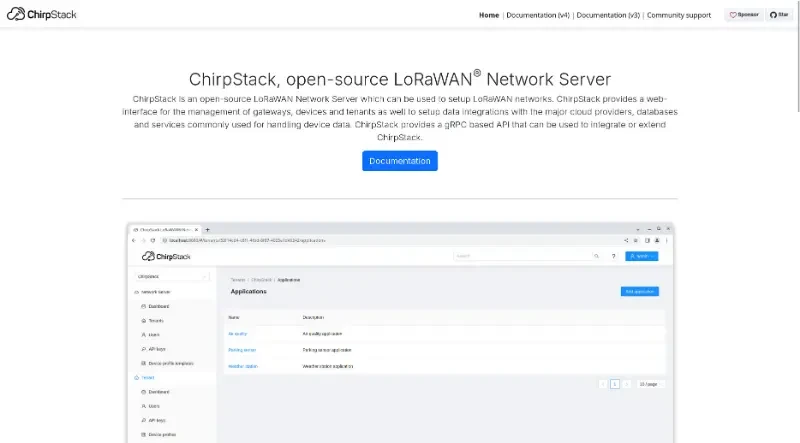Click the Add application button

640,291
